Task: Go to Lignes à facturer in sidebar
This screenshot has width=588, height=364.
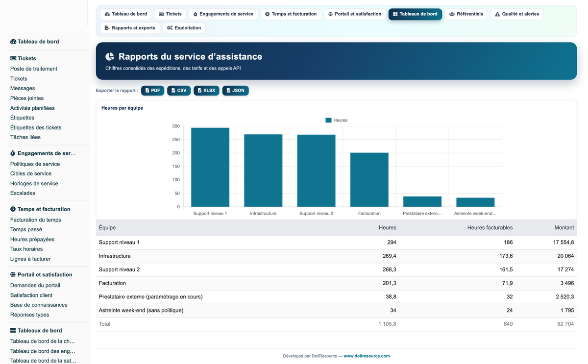Action: [30, 259]
